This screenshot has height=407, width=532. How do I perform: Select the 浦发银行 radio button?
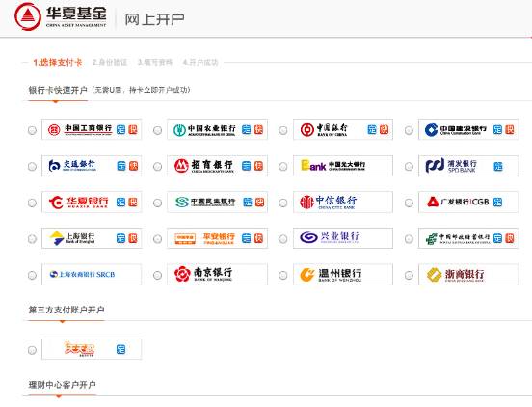[409, 166]
